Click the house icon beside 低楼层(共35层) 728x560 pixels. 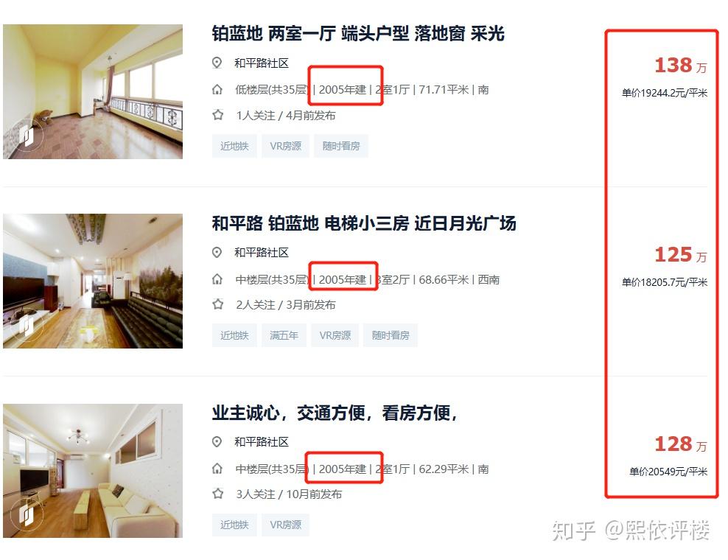[x=217, y=90]
